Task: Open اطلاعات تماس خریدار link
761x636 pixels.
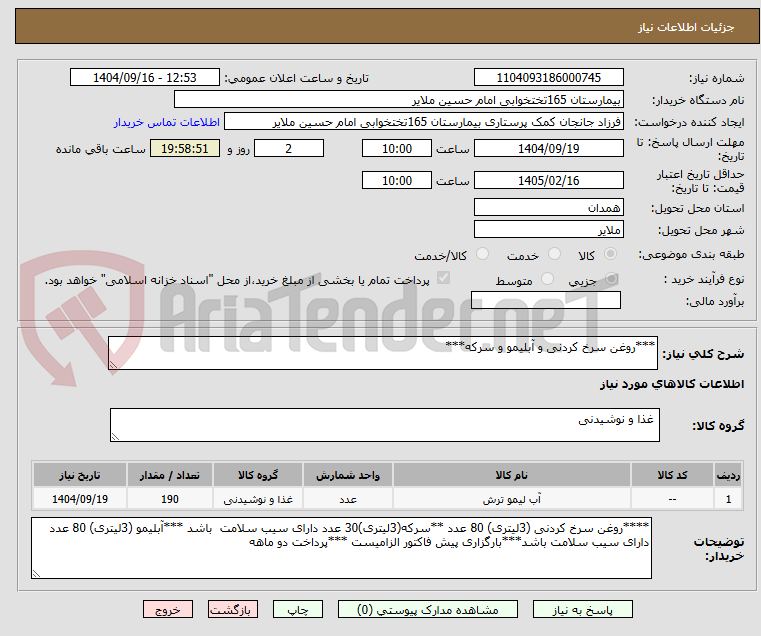Action: [x=167, y=122]
